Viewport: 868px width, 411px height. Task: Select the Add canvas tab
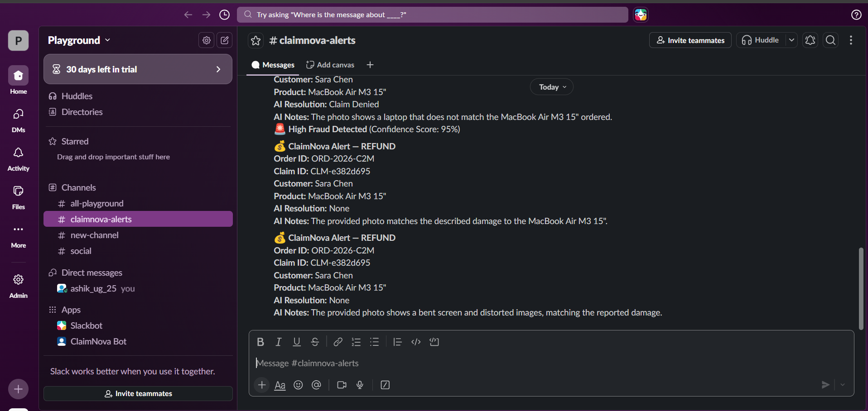click(330, 65)
